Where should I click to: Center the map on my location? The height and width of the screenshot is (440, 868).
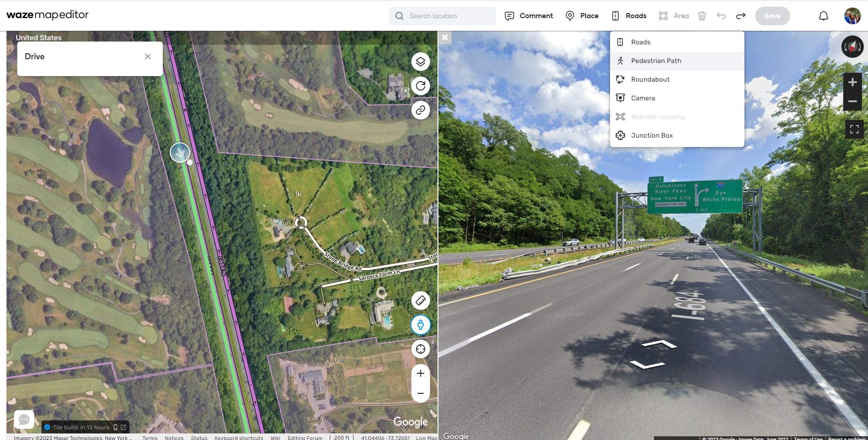[x=420, y=349]
